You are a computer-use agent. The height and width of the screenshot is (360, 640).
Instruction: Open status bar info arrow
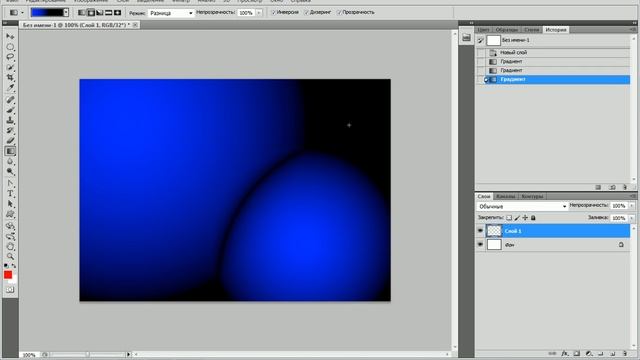(x=128, y=355)
